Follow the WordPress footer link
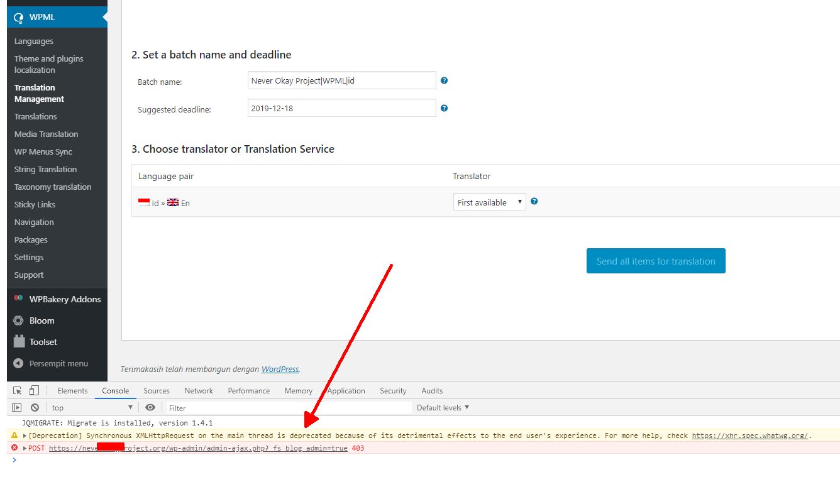This screenshot has height=504, width=840. pyautogui.click(x=280, y=369)
